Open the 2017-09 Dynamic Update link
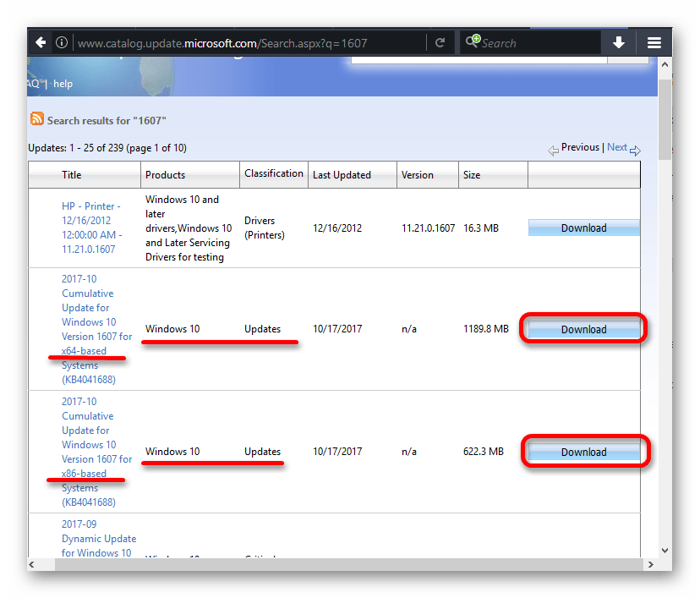Image resolution: width=700 pixels, height=598 pixels. (x=98, y=538)
